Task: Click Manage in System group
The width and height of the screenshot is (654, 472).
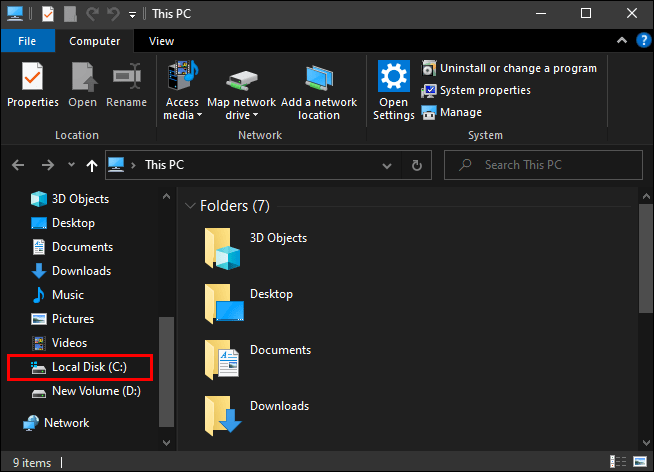Action: [x=451, y=112]
